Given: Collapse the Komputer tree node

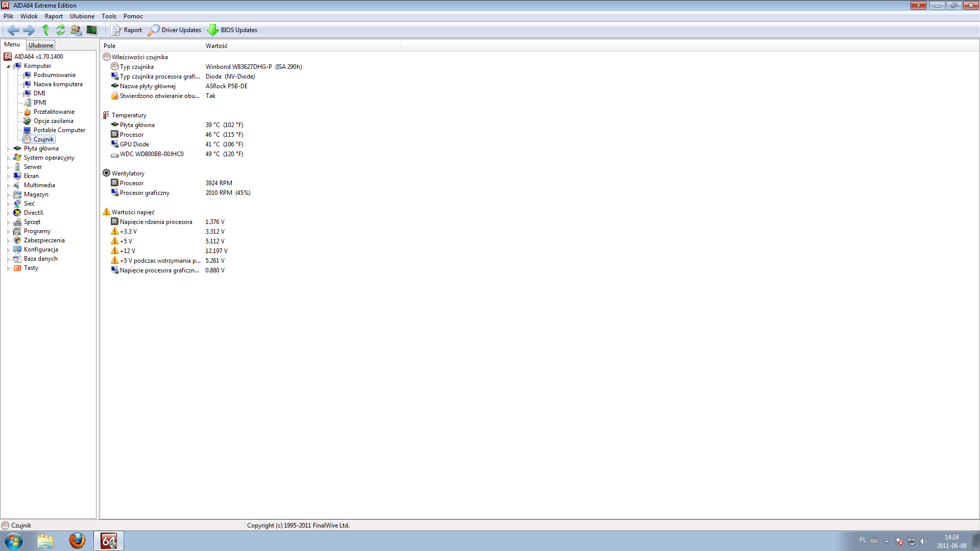Looking at the screenshot, I should point(8,66).
